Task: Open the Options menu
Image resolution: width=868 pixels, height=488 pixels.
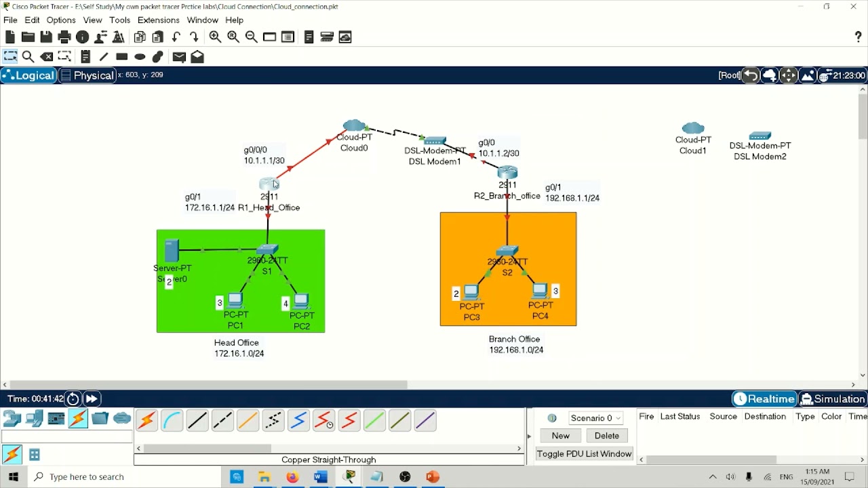Action: click(x=61, y=20)
